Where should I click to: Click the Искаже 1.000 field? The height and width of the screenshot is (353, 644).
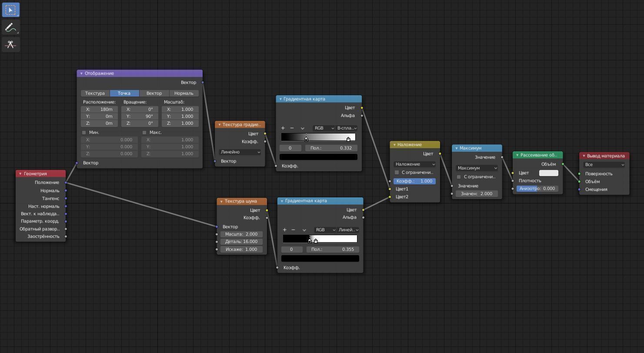pos(241,249)
